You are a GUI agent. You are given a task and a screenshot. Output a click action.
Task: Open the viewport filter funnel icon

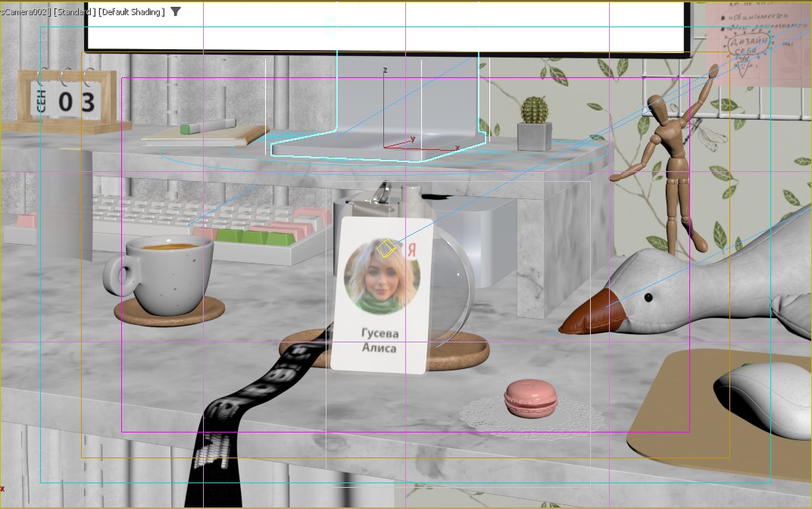(176, 11)
